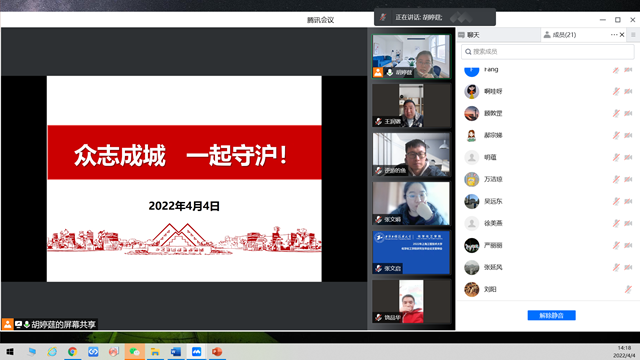Select the 张文娟 video thumbnail
The width and height of the screenshot is (640, 360).
point(411,203)
